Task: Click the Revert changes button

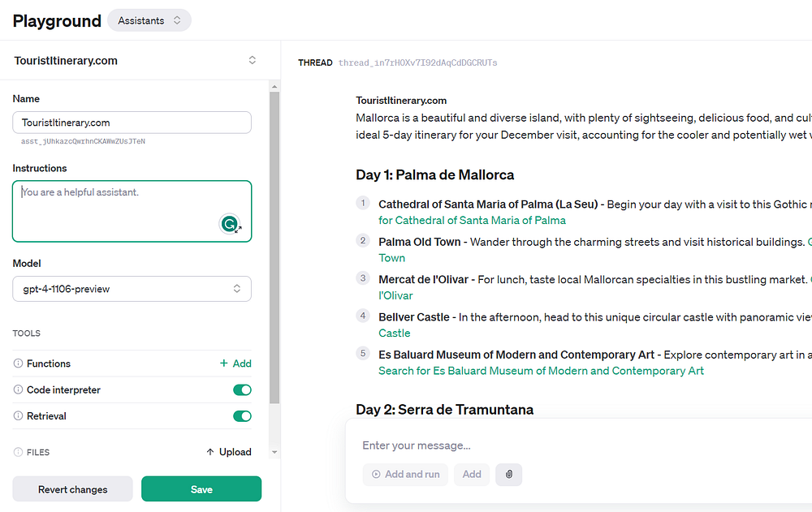Action: click(72, 489)
